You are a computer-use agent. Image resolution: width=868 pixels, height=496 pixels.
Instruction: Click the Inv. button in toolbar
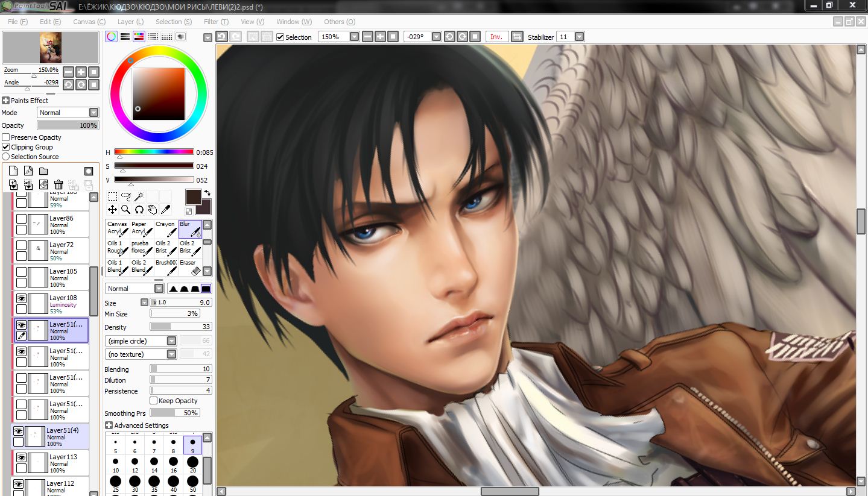(496, 37)
